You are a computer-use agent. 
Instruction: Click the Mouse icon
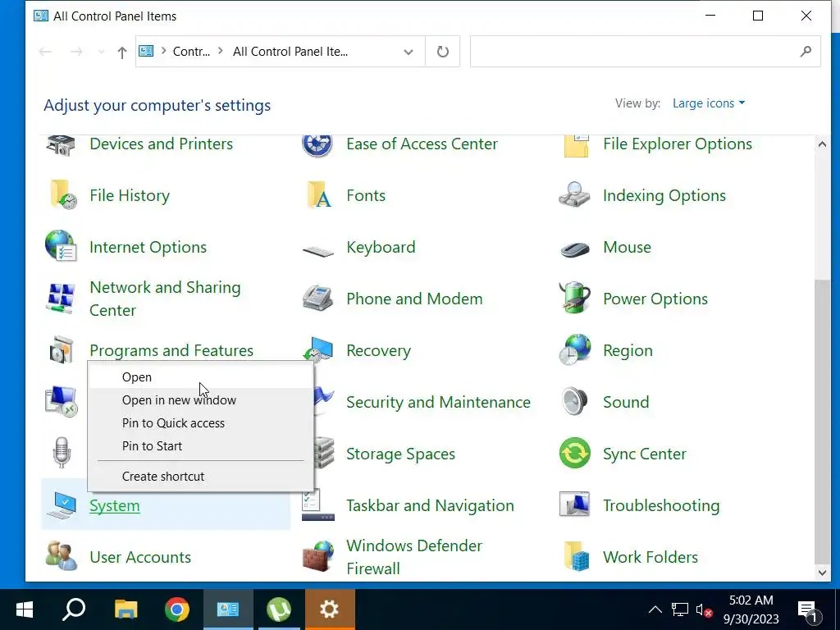point(575,249)
